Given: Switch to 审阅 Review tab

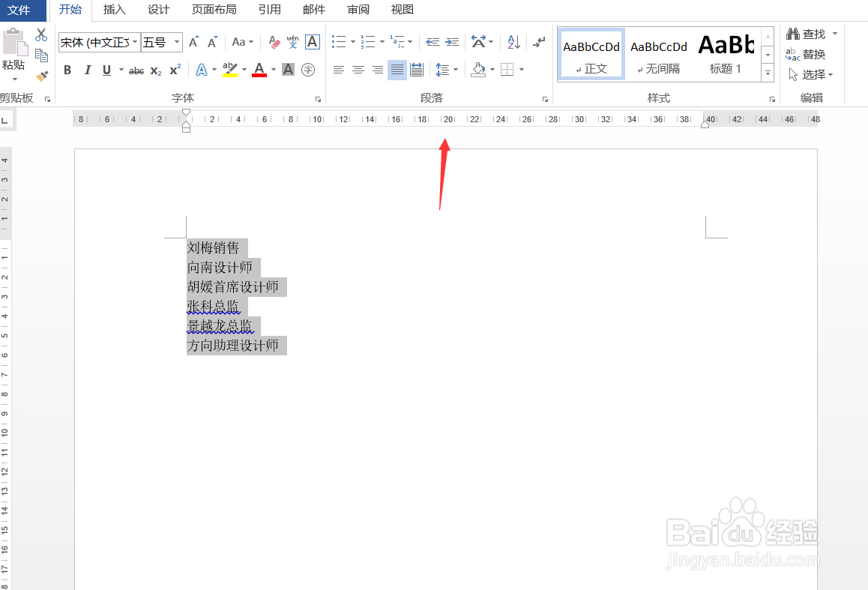Looking at the screenshot, I should coord(358,10).
